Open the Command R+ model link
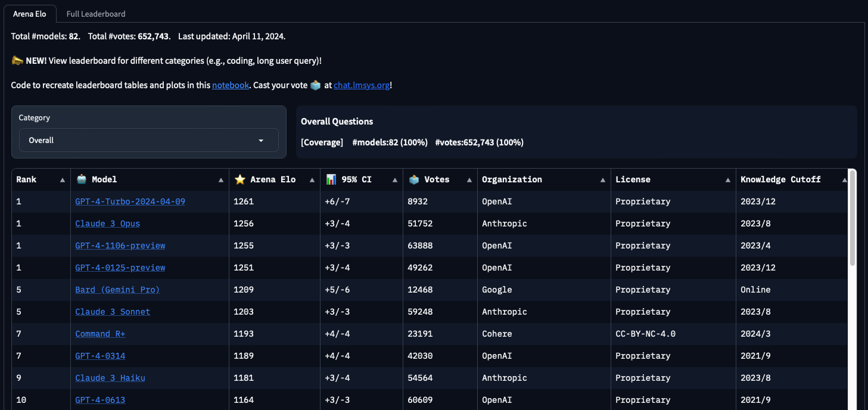The image size is (868, 410). click(100, 334)
